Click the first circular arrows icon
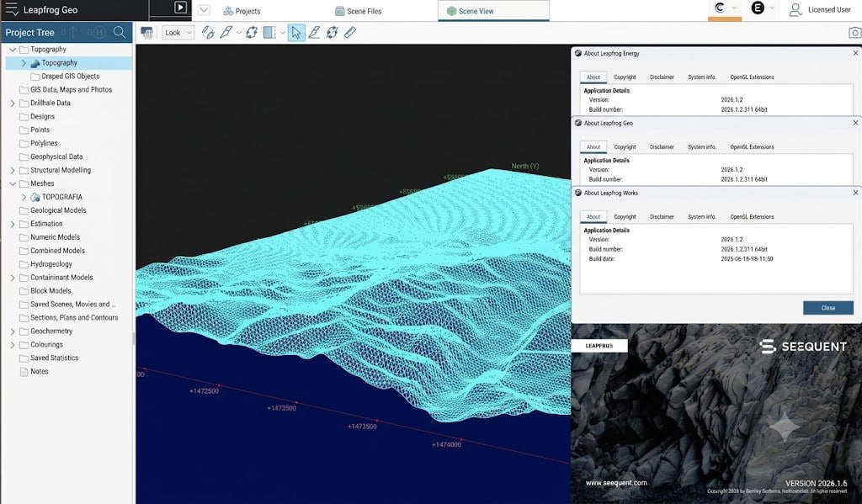This screenshot has height=504, width=862. click(251, 33)
